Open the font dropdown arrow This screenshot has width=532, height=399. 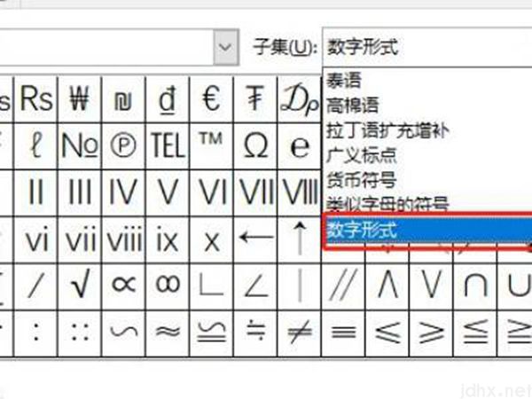pos(225,47)
